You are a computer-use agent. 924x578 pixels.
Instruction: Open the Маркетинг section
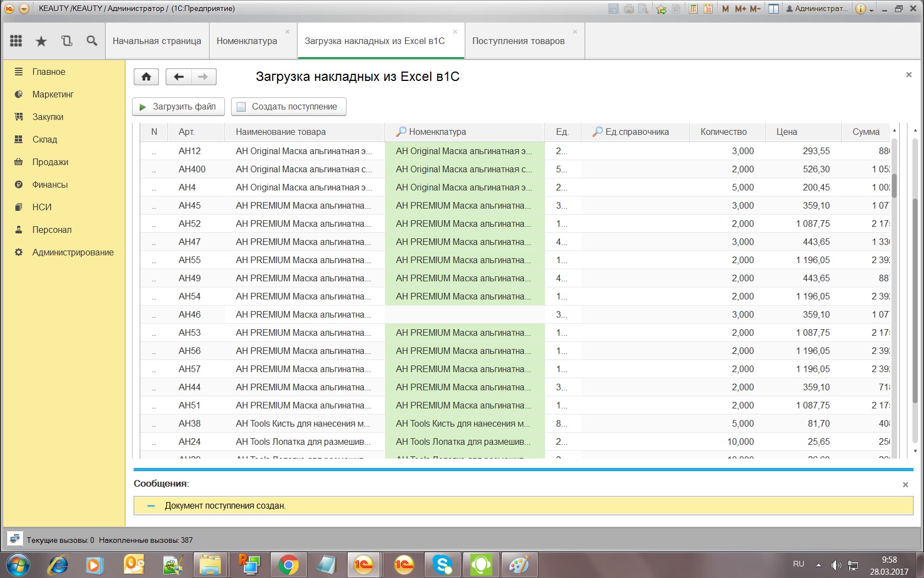click(53, 94)
